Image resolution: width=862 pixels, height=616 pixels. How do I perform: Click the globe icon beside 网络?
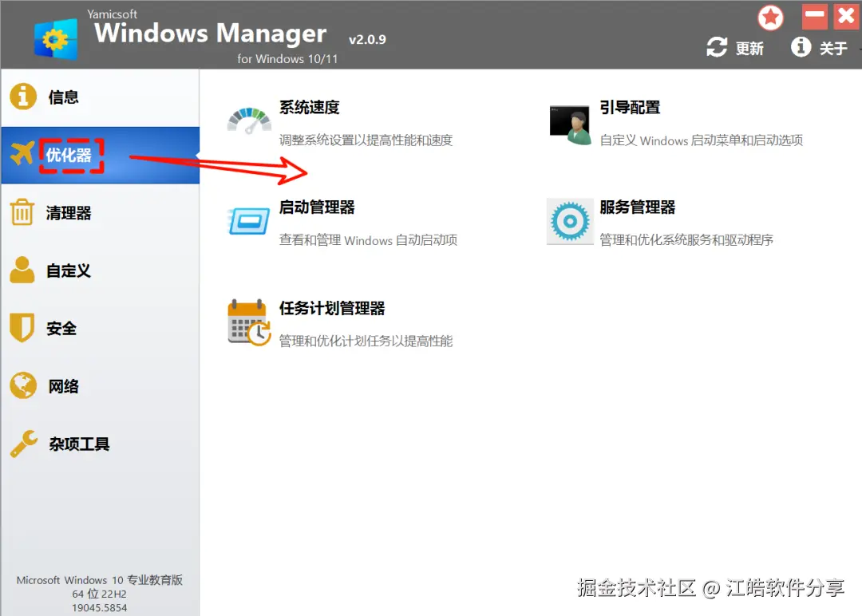22,385
